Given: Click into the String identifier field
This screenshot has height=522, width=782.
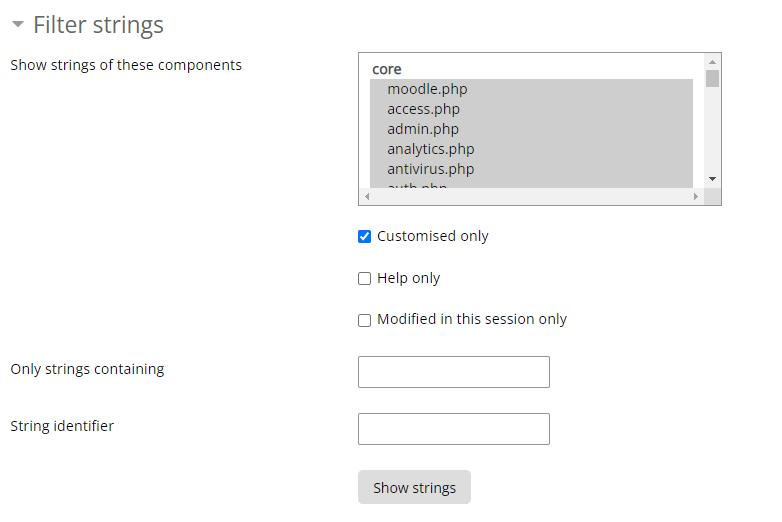Looking at the screenshot, I should click(453, 429).
